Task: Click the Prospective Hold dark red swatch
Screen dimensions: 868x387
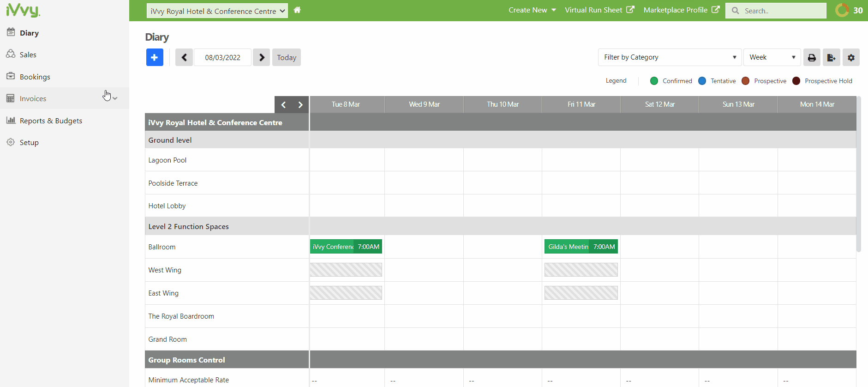Action: point(796,81)
